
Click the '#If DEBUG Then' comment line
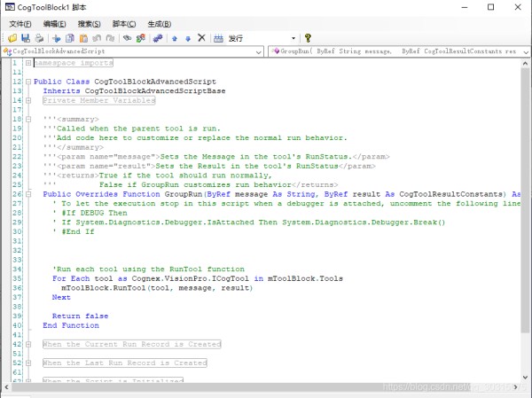(x=90, y=213)
